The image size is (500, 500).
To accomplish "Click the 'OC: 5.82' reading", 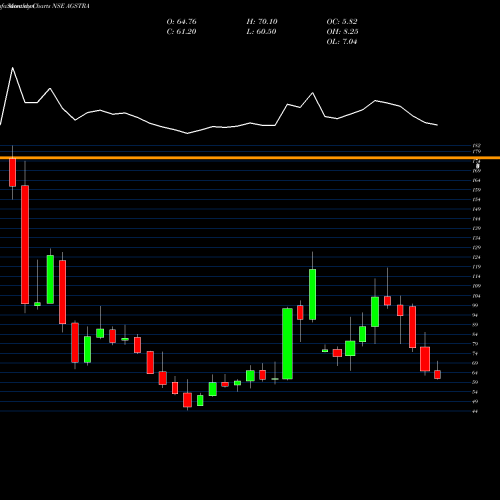I will click(342, 22).
